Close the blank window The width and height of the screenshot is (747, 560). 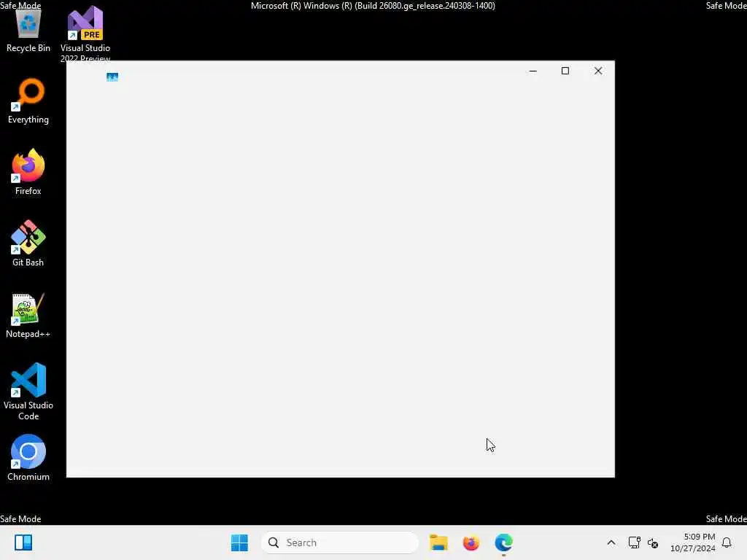(x=598, y=71)
